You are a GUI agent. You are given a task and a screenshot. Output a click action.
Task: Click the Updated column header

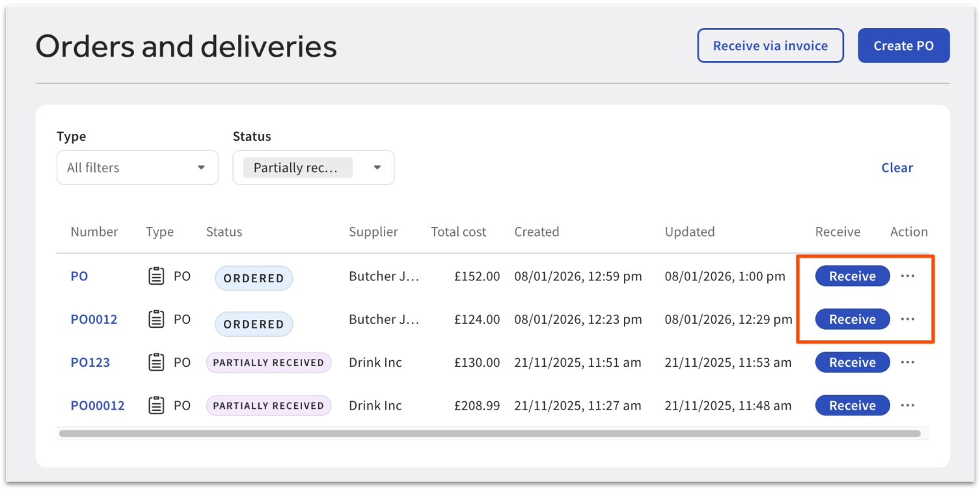pyautogui.click(x=689, y=232)
